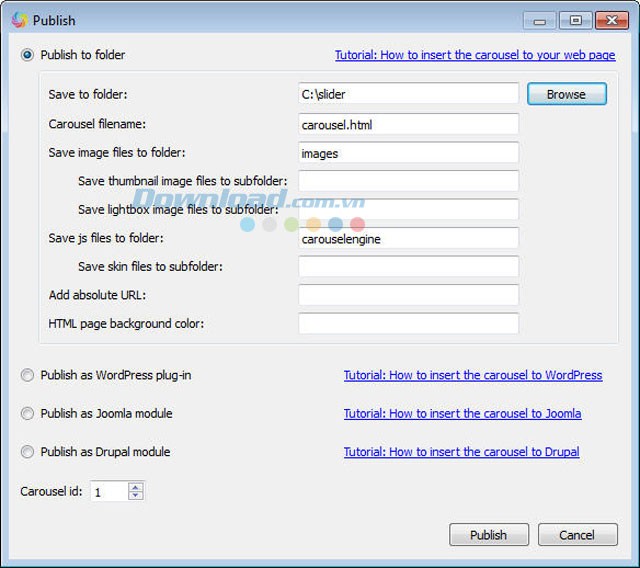This screenshot has width=640, height=568.
Task: Click the Save js files to folder field
Action: [408, 239]
